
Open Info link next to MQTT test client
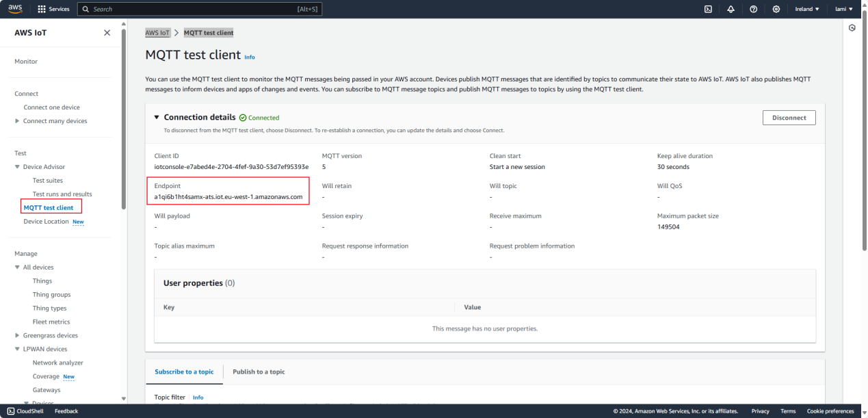click(250, 57)
